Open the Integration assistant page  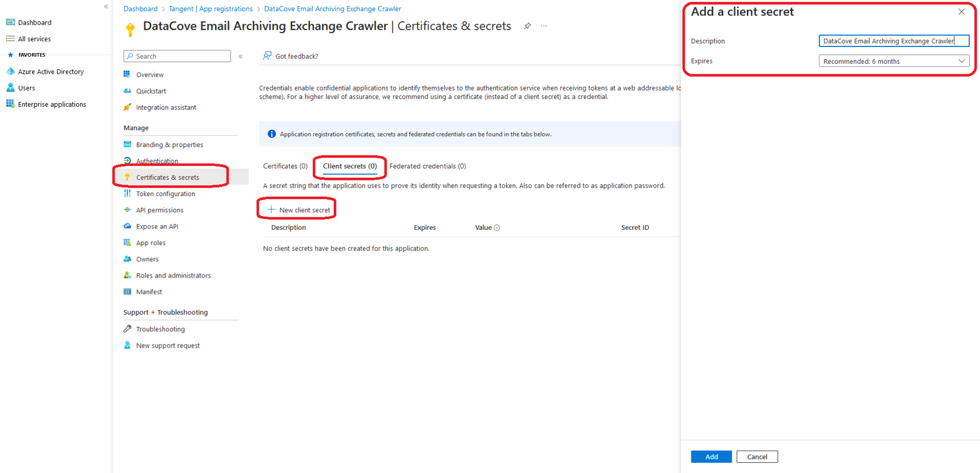coord(165,107)
